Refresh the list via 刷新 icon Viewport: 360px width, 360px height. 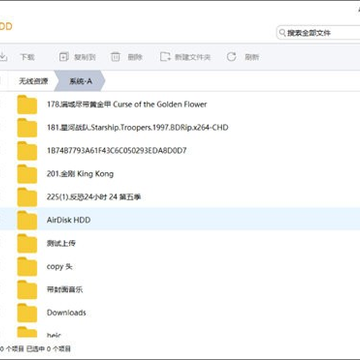(231, 57)
